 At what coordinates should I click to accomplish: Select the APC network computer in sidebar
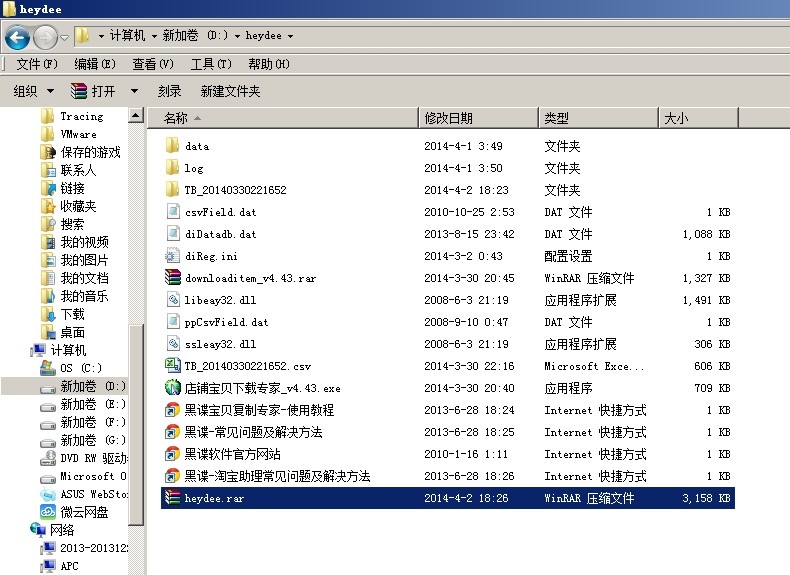69,566
